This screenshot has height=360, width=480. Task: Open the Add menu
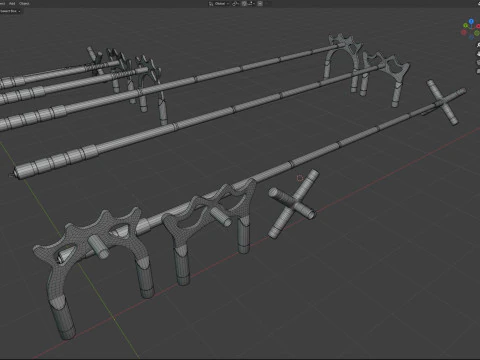click(12, 3)
